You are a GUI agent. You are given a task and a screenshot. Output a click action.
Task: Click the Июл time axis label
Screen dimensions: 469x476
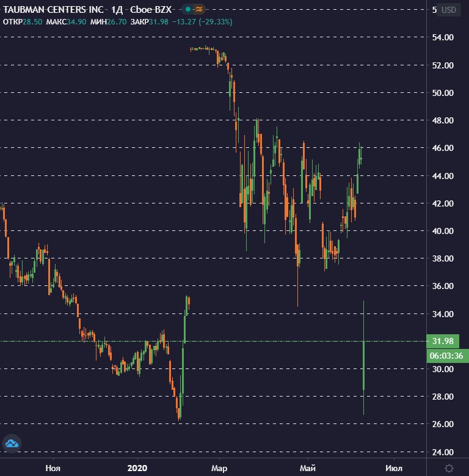(394, 468)
